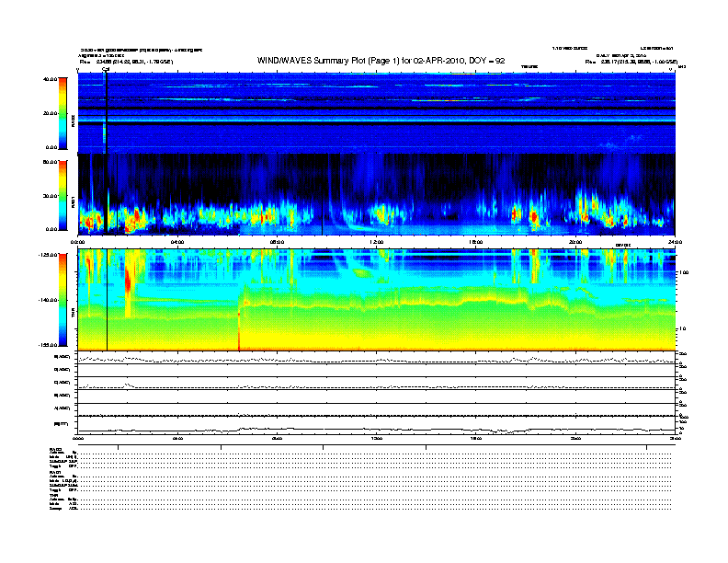Click the 04:00 label below the RAD1 spectrogram
This screenshot has height=563, width=728.
point(177,242)
